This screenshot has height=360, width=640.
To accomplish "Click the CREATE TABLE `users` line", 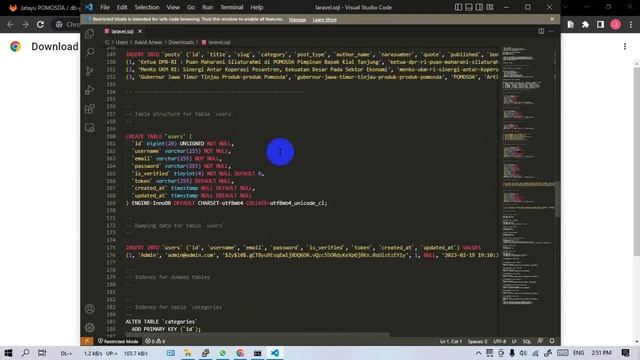I will 159,136.
